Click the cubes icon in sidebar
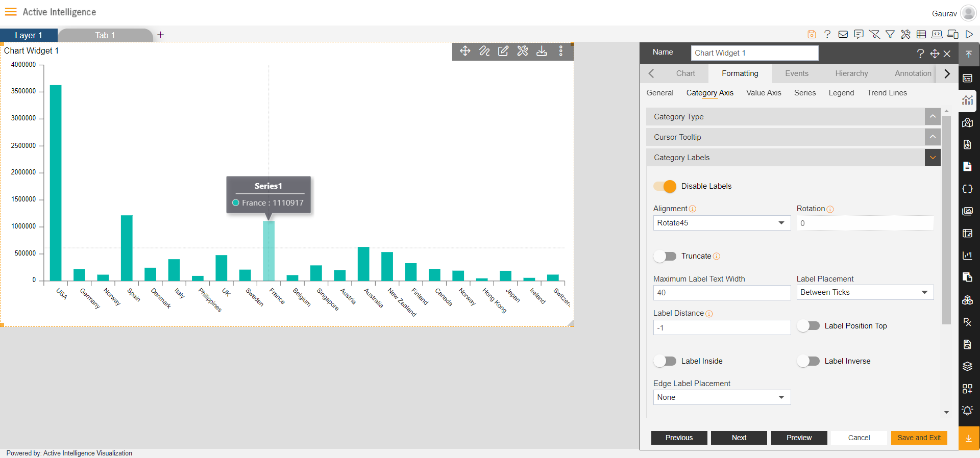The width and height of the screenshot is (980, 458). click(968, 300)
